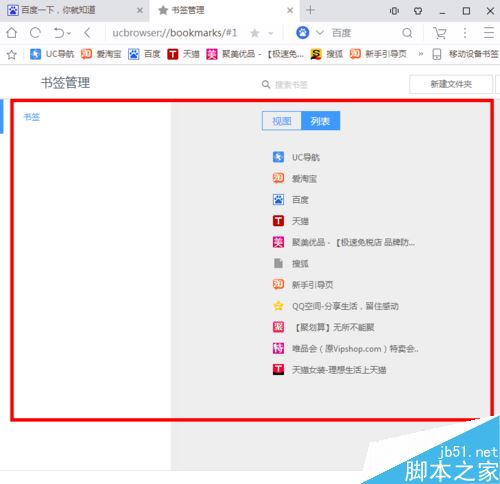Click 天猫女装 favicon in list
The width and height of the screenshot is (500, 484).
[278, 370]
